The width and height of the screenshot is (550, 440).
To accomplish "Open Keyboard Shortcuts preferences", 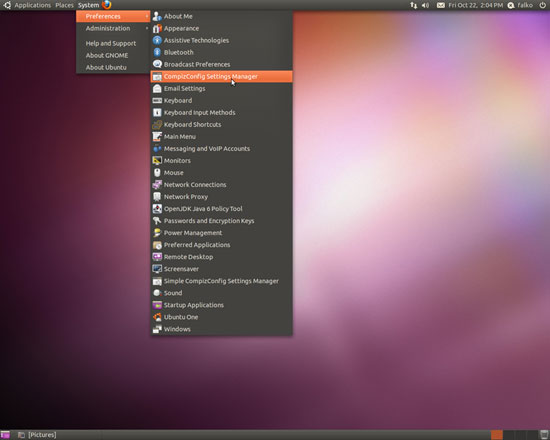I will 221,125.
